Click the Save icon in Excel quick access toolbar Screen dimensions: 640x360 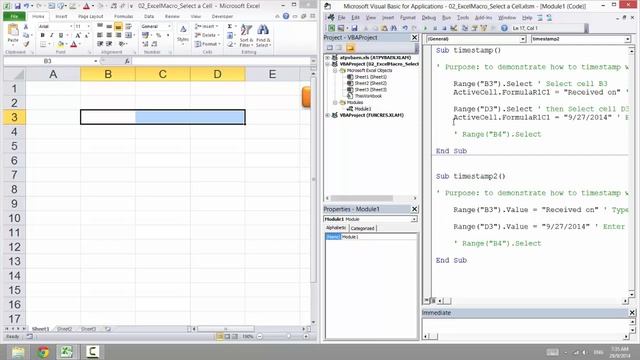tap(17, 6)
